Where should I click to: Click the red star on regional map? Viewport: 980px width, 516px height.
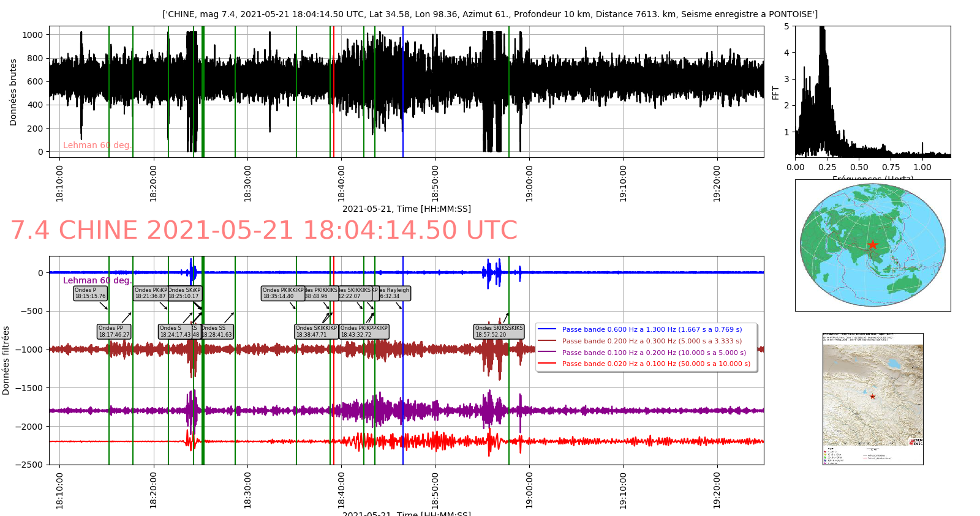(872, 397)
